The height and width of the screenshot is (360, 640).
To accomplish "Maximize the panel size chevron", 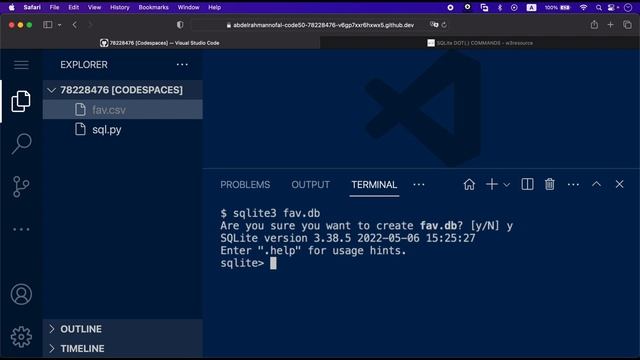I will [x=596, y=184].
